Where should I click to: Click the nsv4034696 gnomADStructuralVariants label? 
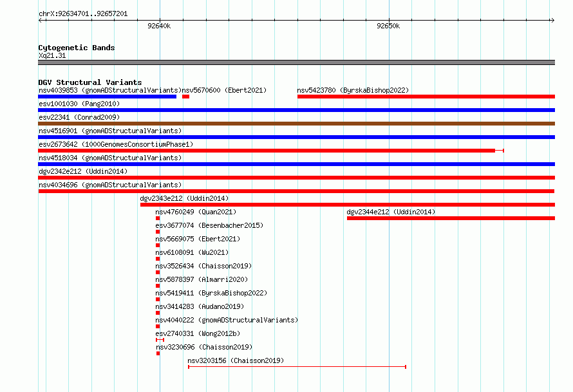110,185
